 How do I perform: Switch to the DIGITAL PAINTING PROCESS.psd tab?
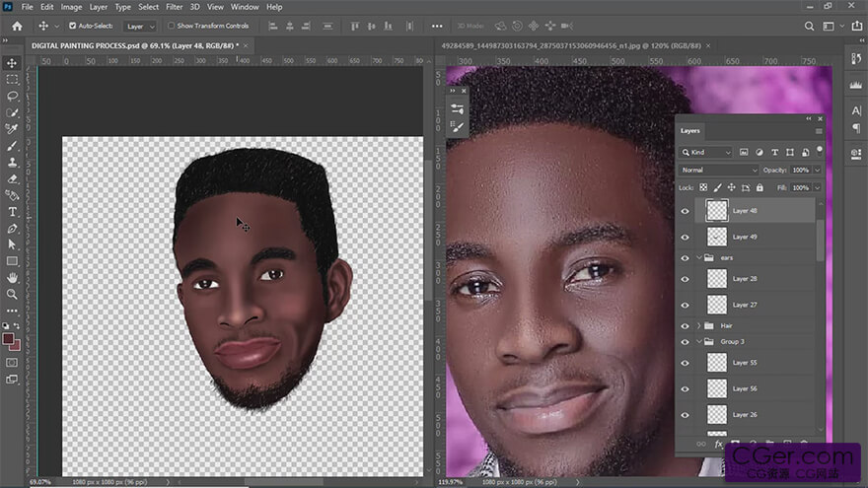pos(135,46)
